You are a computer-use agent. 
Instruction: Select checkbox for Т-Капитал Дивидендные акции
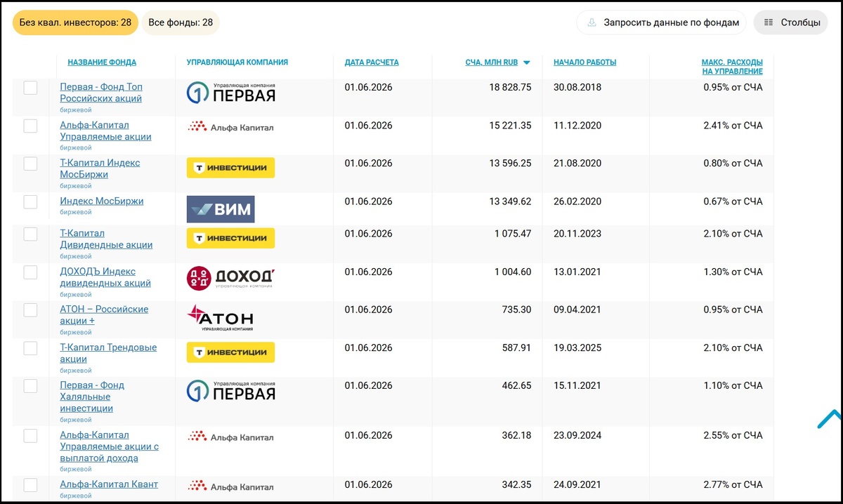[30, 234]
